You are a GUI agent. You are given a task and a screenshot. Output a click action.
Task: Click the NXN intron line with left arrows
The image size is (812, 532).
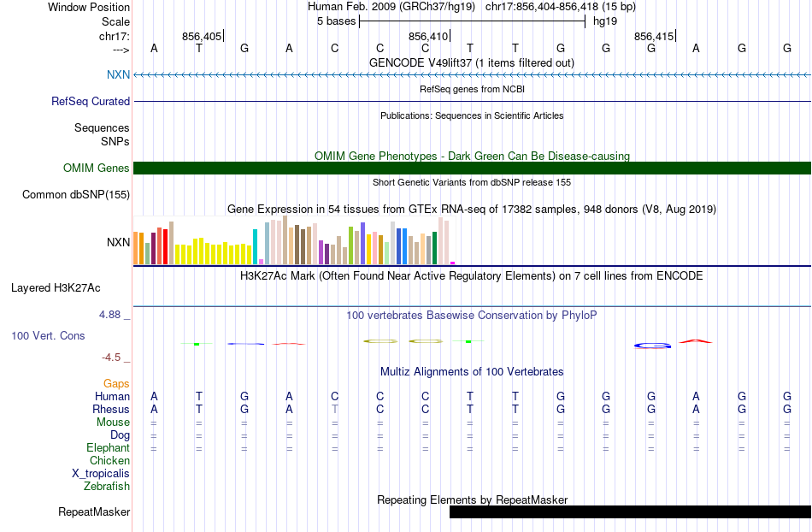[x=473, y=75]
